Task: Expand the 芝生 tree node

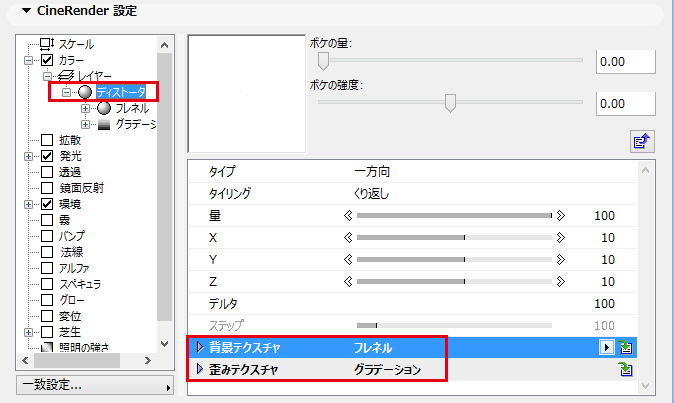Action: click(x=28, y=333)
